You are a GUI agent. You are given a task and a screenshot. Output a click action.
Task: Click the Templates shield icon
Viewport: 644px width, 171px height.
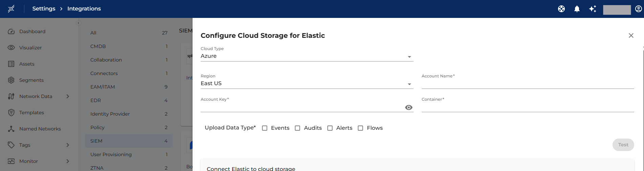(11, 113)
